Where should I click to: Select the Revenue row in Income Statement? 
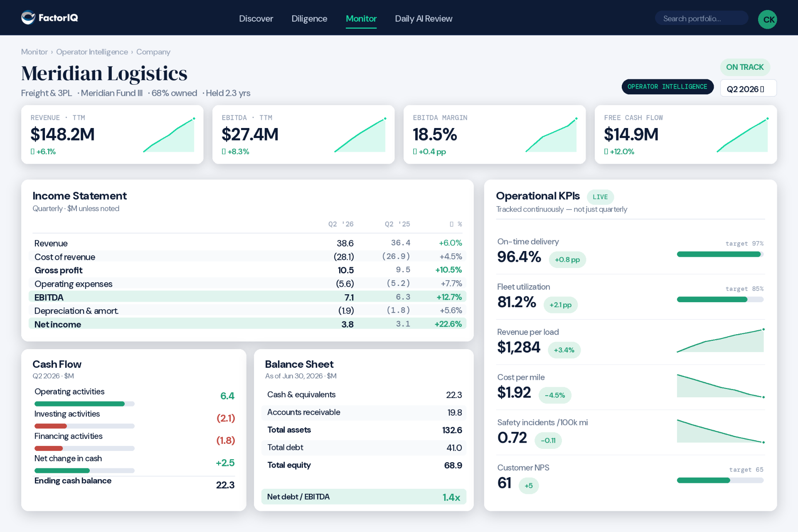[248, 243]
